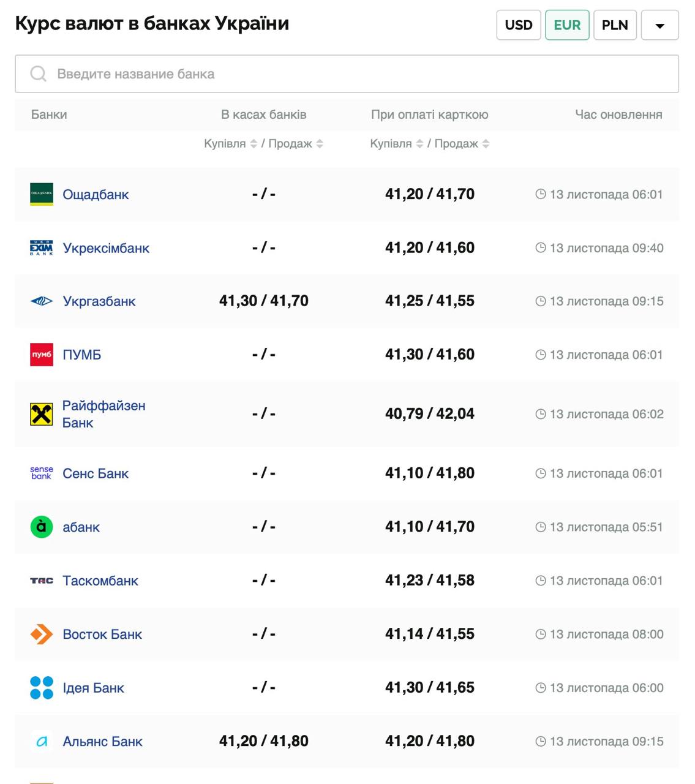
Task: Click the orange Восток Банк logo
Action: click(42, 634)
